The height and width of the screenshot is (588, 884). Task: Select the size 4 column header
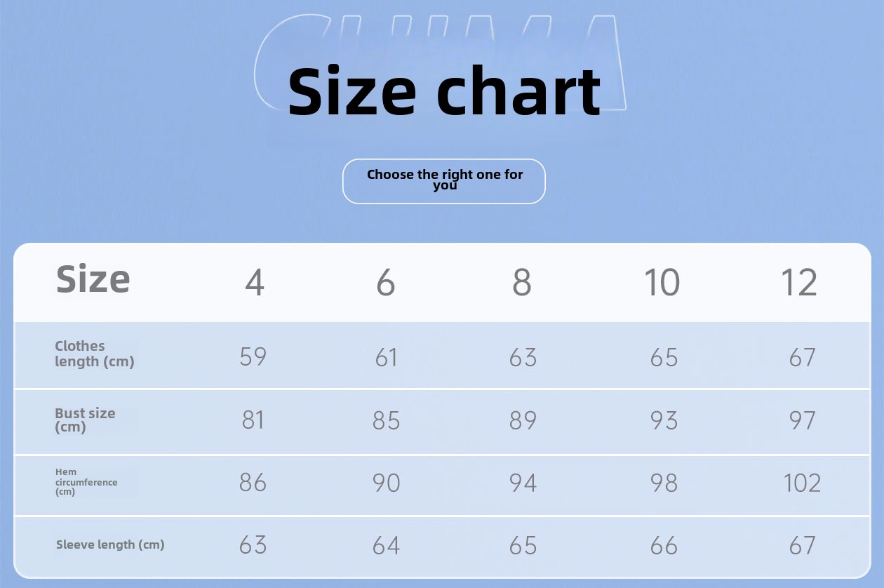click(x=255, y=283)
